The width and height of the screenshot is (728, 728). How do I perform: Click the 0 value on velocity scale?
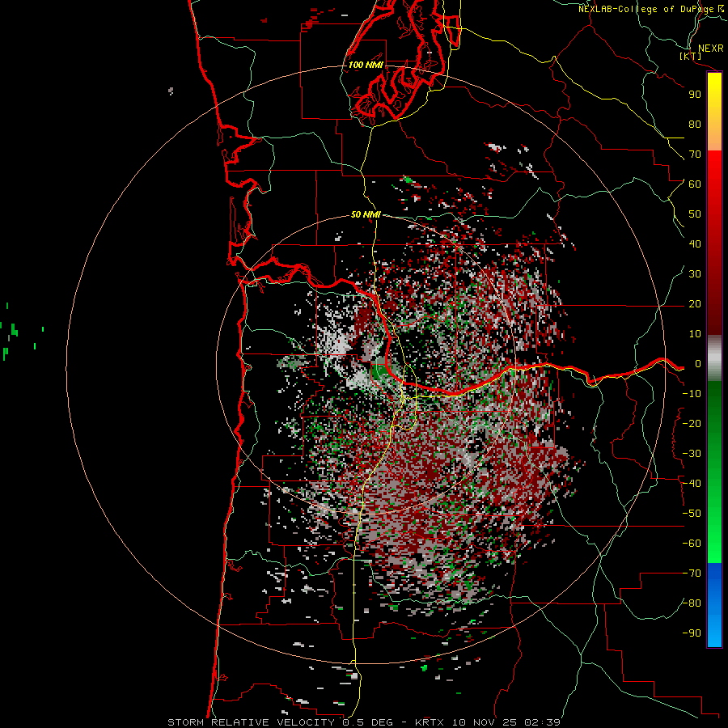click(698, 363)
